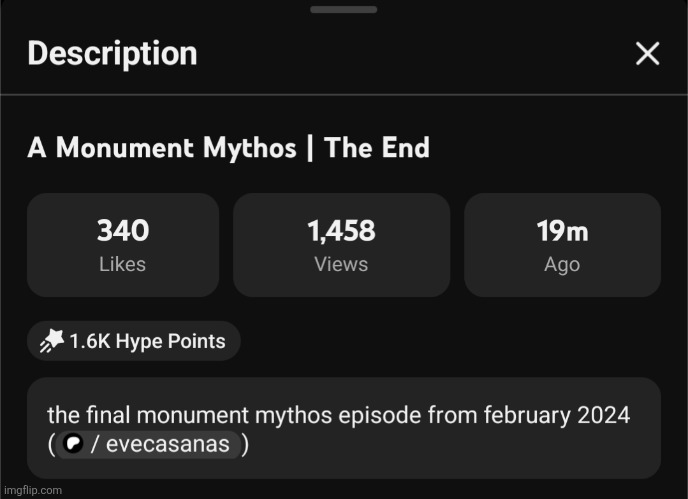Close the Description panel with X
Image resolution: width=688 pixels, height=499 pixels.
tap(648, 54)
